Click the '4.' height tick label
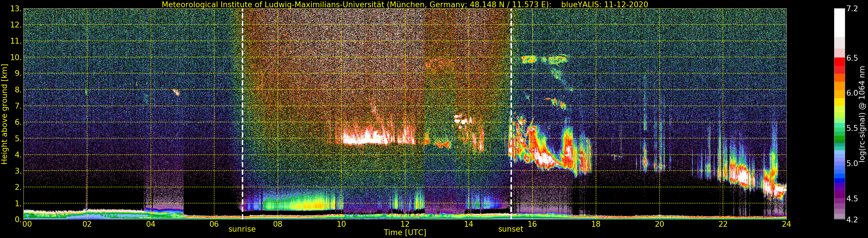The width and height of the screenshot is (868, 238). pos(18,155)
